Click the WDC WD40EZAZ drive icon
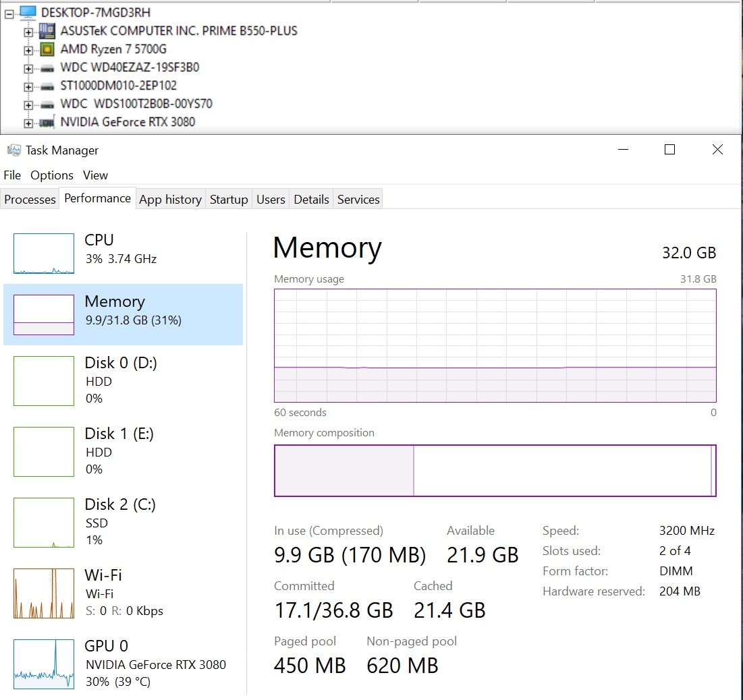 (x=47, y=67)
